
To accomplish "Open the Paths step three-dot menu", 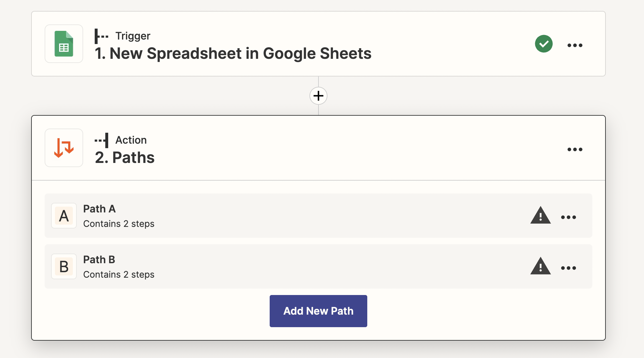I will 575,149.
